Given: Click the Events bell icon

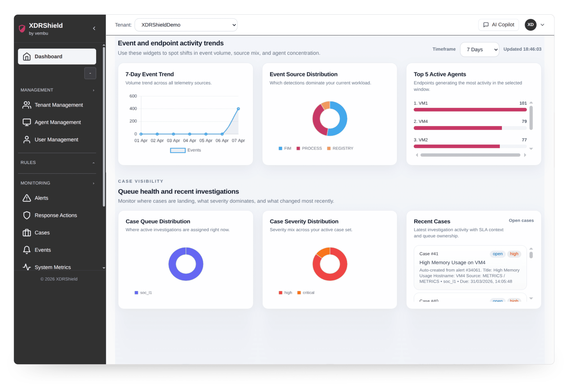Looking at the screenshot, I should (x=27, y=250).
